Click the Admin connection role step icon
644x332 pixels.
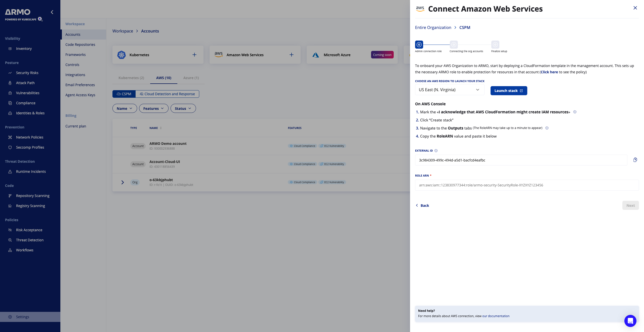419,45
